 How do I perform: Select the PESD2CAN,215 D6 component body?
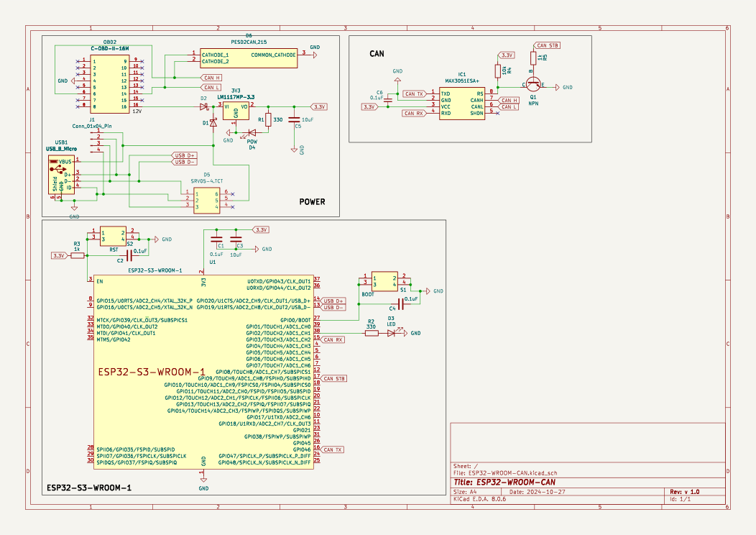(249, 58)
